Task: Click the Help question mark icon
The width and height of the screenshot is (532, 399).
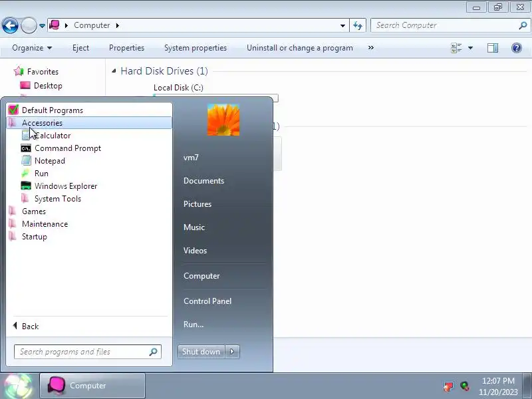Action: [x=517, y=48]
